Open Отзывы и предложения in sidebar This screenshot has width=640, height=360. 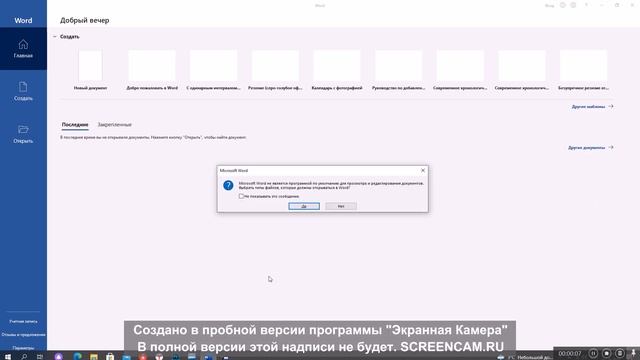coord(23,335)
